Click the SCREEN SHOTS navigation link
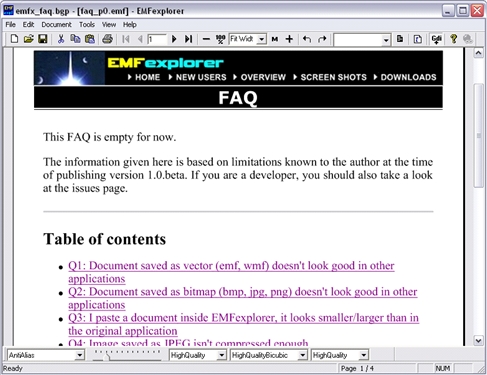This screenshot has height=375, width=487. [x=333, y=77]
